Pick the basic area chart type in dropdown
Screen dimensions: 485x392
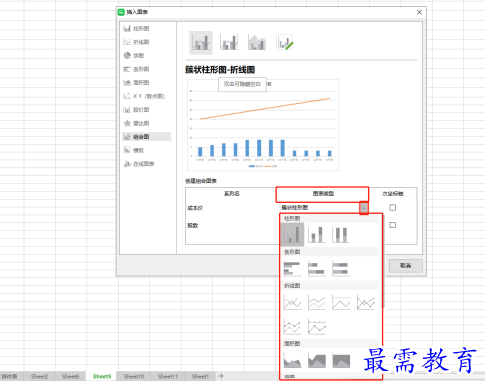(x=292, y=360)
